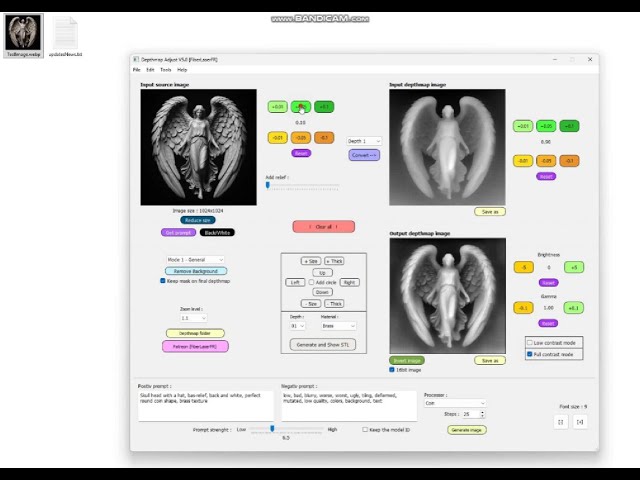Click the green Invert image button

[x=407, y=360]
